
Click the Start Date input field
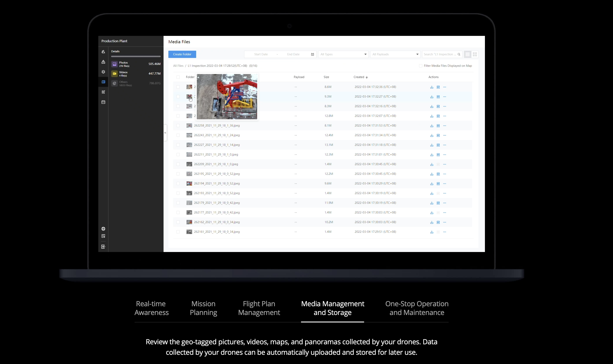pos(261,54)
